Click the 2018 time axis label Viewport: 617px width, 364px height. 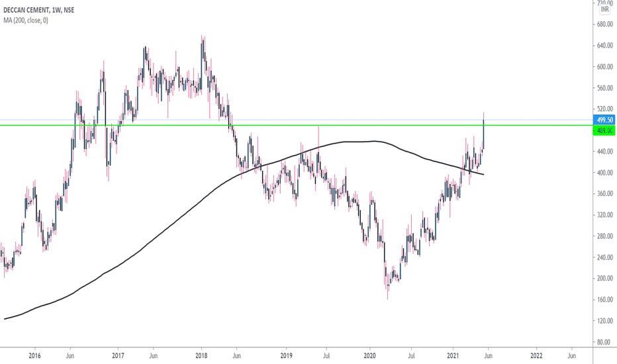201,356
